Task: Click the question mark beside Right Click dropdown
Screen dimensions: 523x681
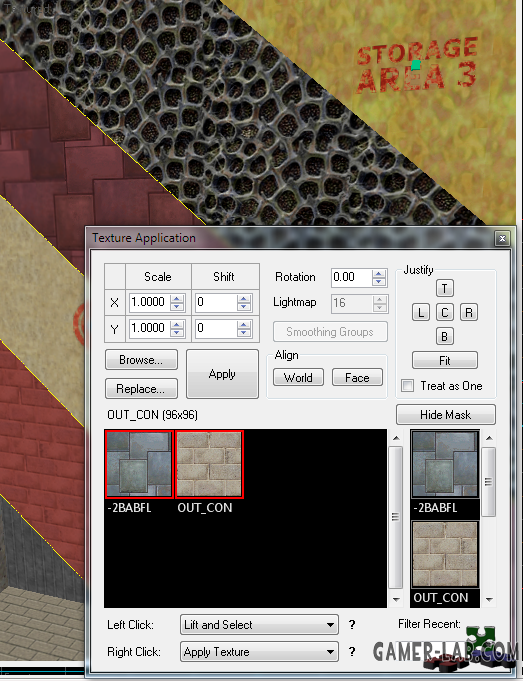Action: pos(352,651)
